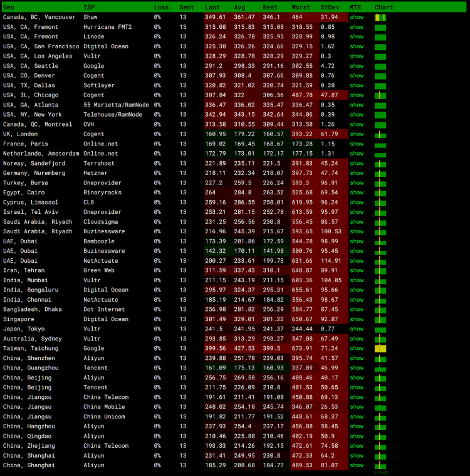Show MTR for Seattle Google row
The width and height of the screenshot is (470, 476).
357,66
